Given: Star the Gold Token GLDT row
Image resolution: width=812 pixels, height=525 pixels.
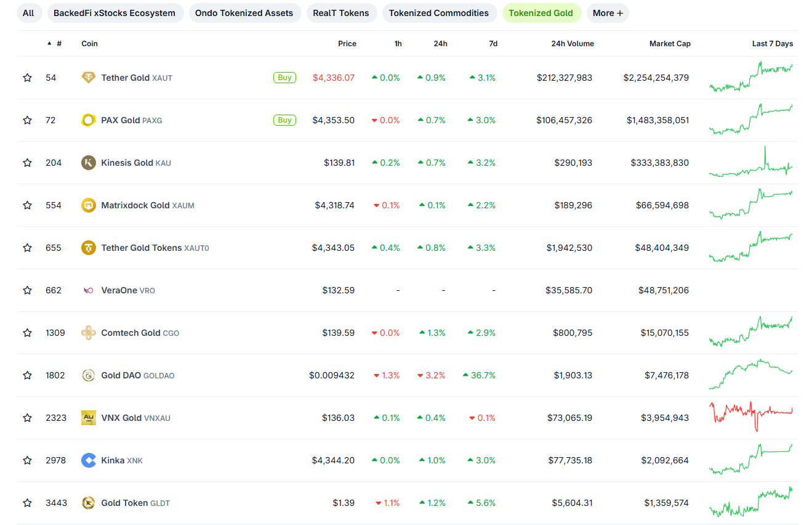Looking at the screenshot, I should (27, 503).
